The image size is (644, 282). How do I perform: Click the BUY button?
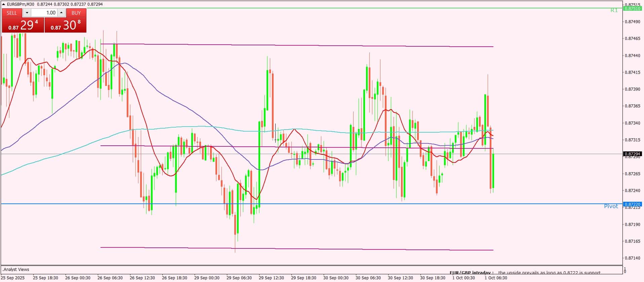point(76,13)
